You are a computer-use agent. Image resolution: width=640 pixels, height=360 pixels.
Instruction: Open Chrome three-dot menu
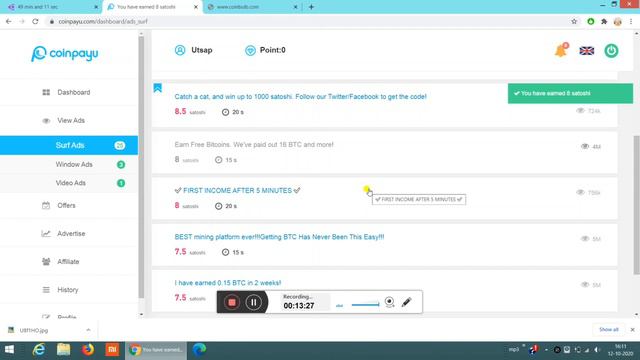(631, 21)
